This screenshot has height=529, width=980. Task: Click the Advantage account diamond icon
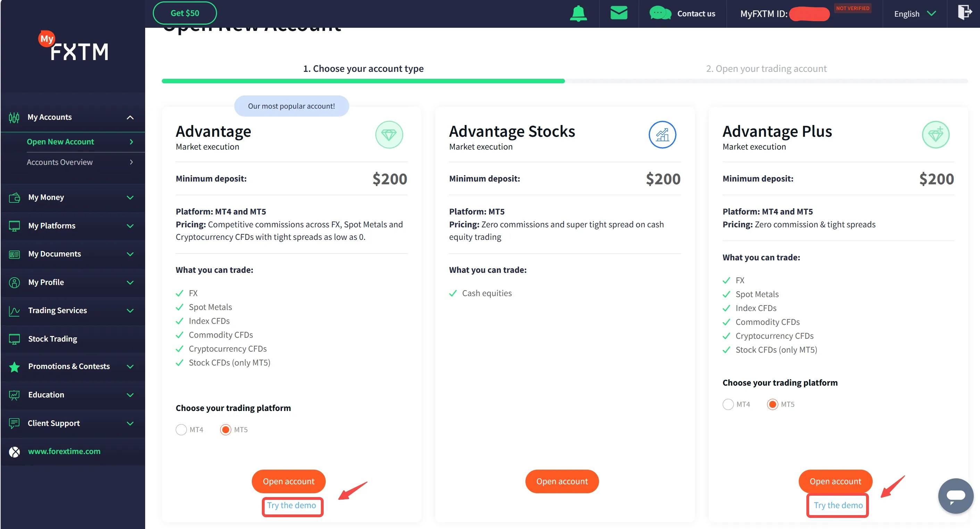point(389,135)
